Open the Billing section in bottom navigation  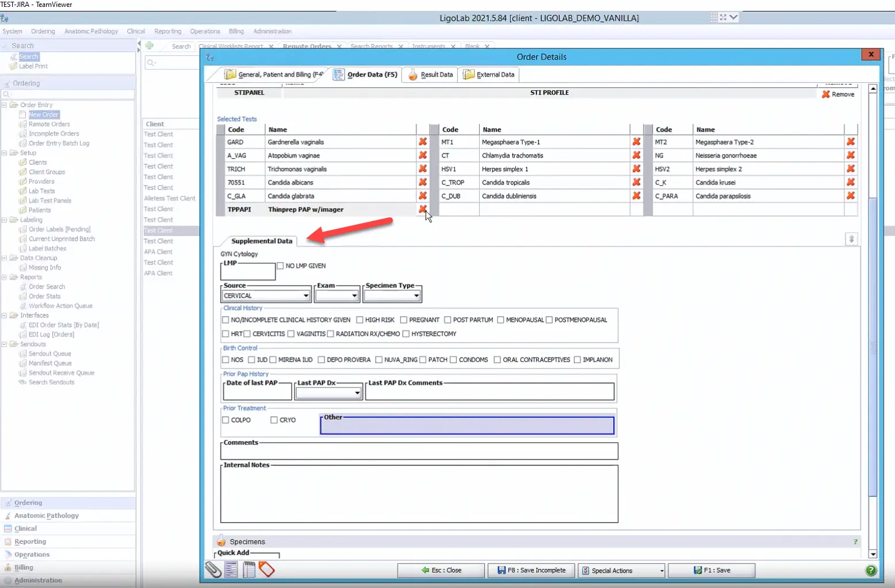point(24,567)
